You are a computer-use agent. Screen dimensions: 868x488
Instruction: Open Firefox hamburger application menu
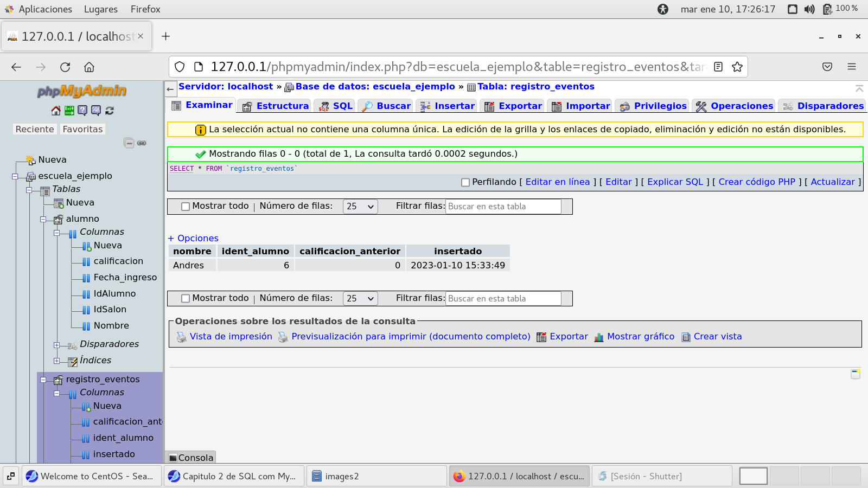[851, 67]
